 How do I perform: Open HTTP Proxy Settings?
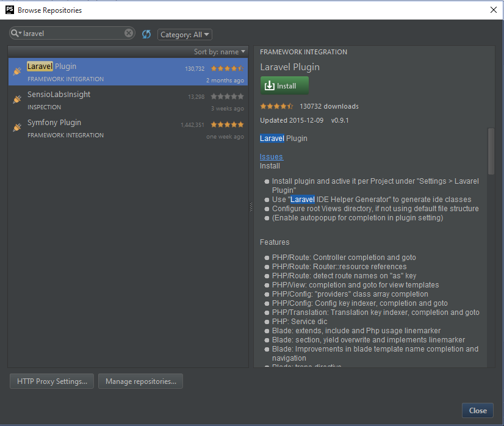[x=52, y=381]
